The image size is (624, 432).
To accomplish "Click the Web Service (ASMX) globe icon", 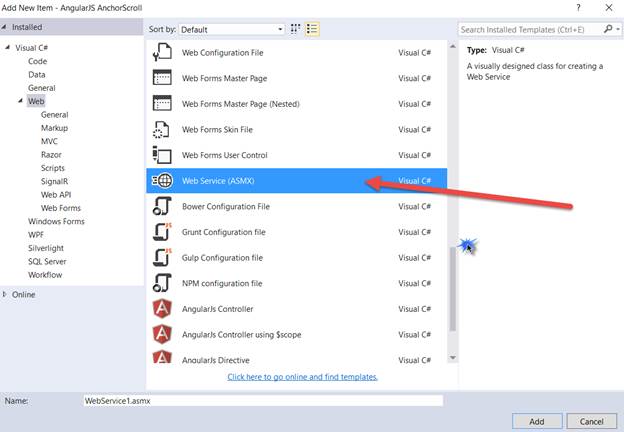I will [x=162, y=181].
